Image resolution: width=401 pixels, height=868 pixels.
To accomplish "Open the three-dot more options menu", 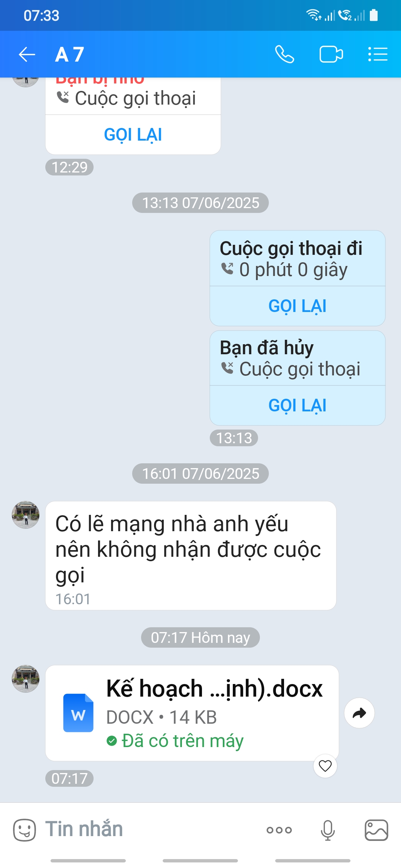I will [279, 830].
